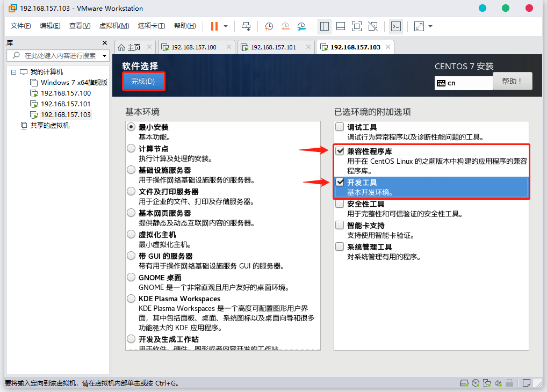547x392 pixels.
Task: Switch to the 192.168.157.100 tab
Action: coord(194,47)
